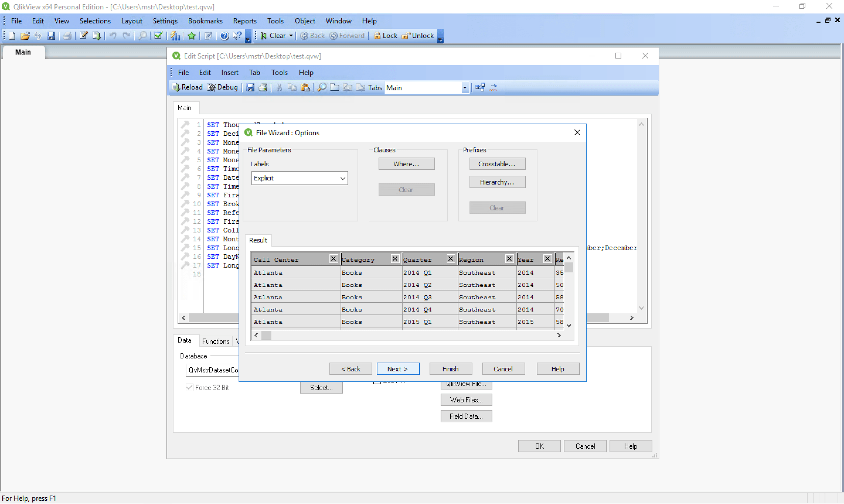Open the Table Viewer icon
Image resolution: width=844 pixels, height=504 pixels.
coord(480,87)
